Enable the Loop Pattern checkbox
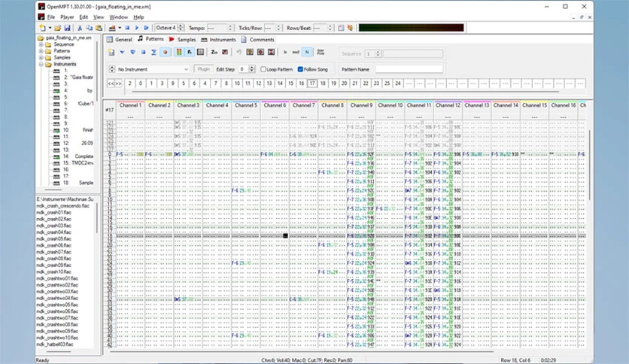The width and height of the screenshot is (629, 364). [x=263, y=69]
